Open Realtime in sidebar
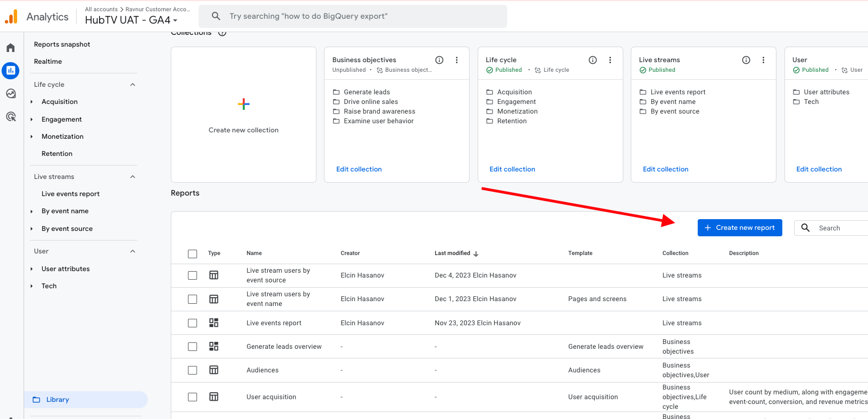 pos(48,62)
